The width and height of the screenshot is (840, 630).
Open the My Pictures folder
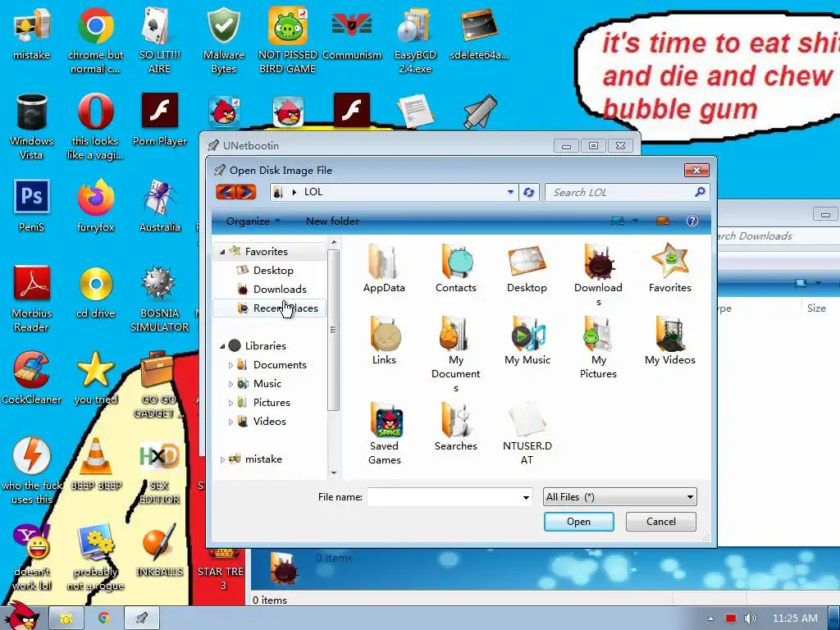point(598,347)
